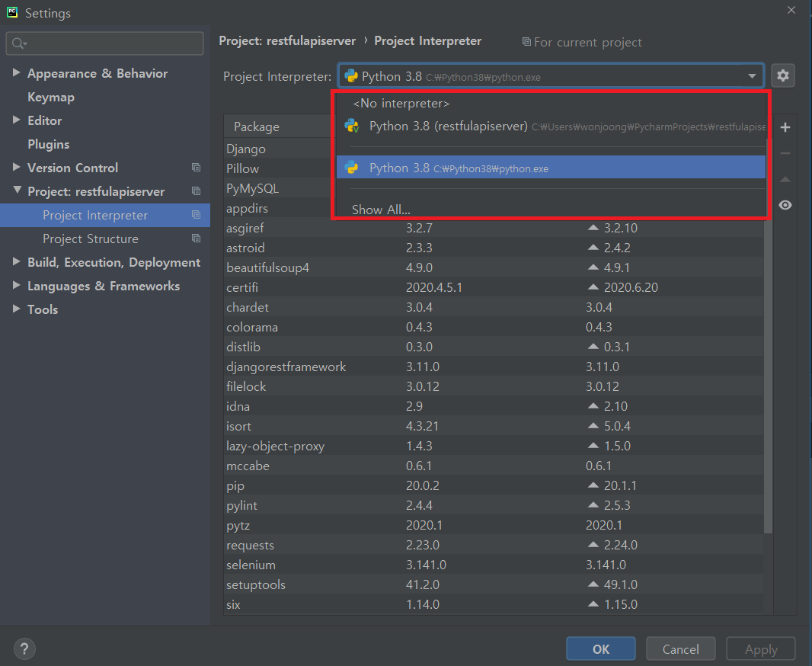Toggle the show early releases eye icon
This screenshot has width=812, height=666.
[x=785, y=205]
